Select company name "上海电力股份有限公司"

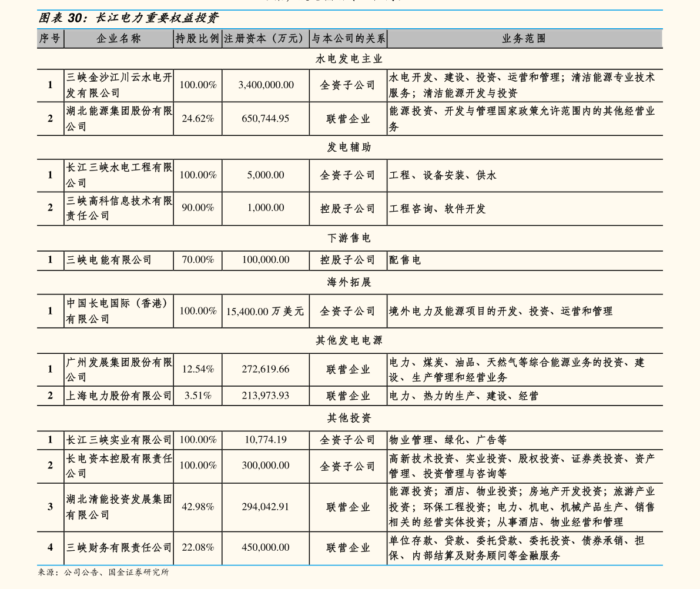[119, 396]
